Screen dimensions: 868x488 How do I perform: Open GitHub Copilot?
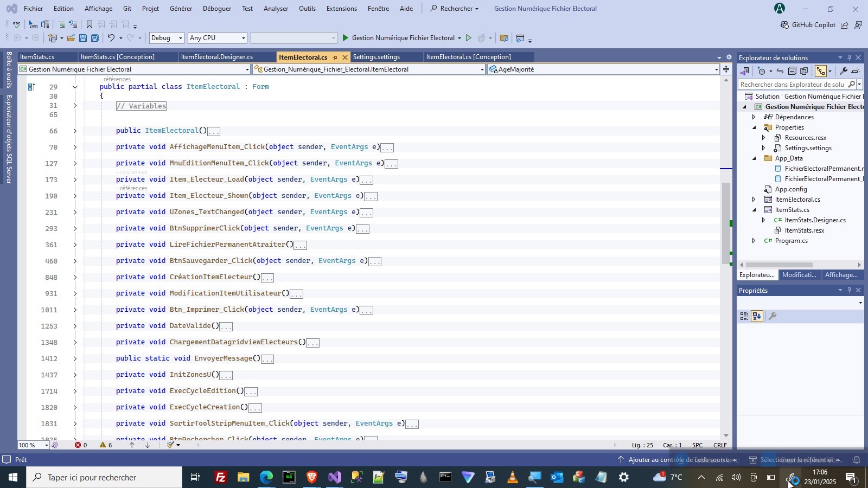point(808,25)
